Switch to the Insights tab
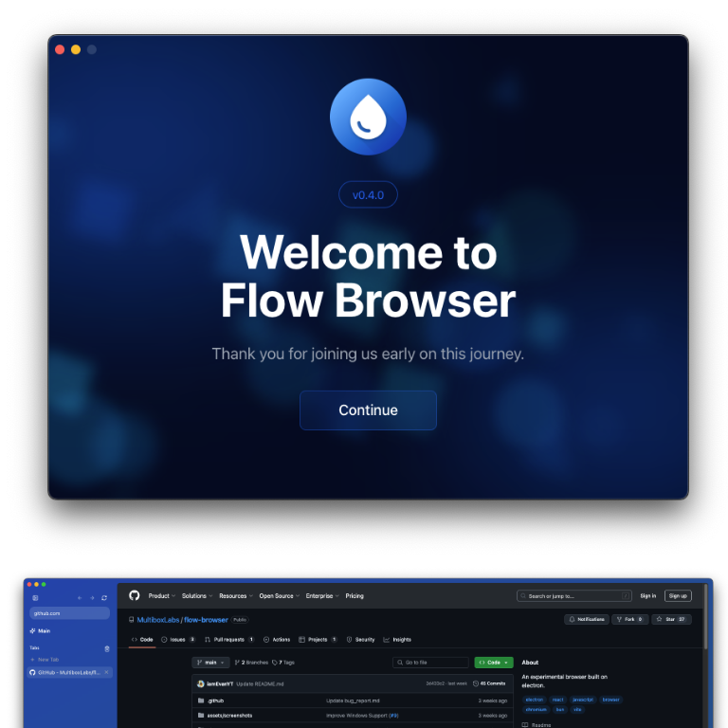This screenshot has width=728, height=728. 397,639
